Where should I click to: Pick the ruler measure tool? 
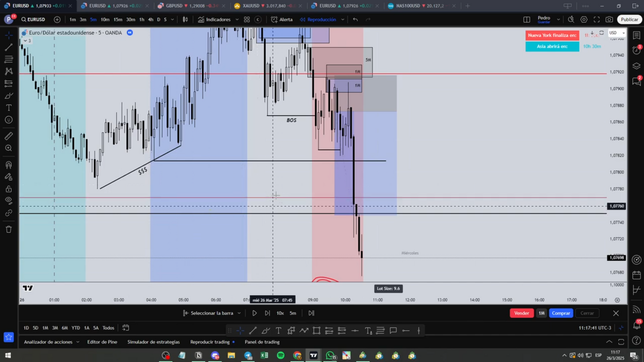tap(8, 136)
